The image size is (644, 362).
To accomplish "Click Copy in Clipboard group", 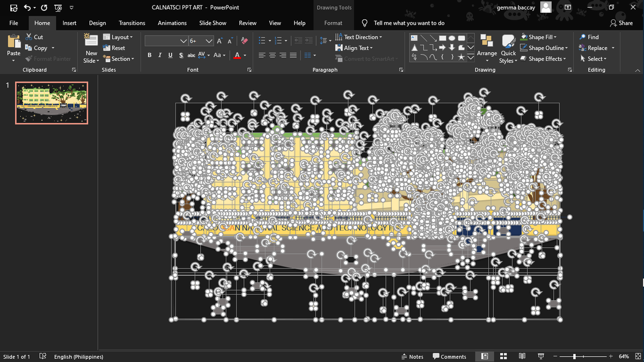I will (x=40, y=48).
